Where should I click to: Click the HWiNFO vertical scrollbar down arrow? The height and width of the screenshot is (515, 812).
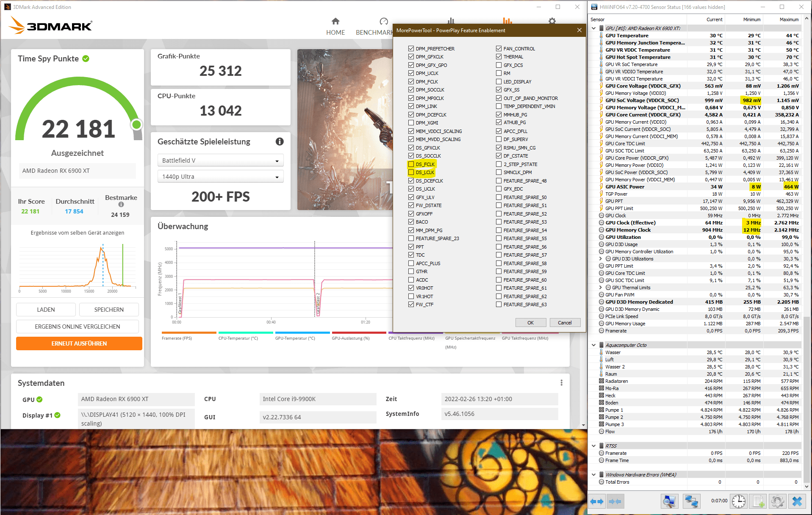pos(806,487)
